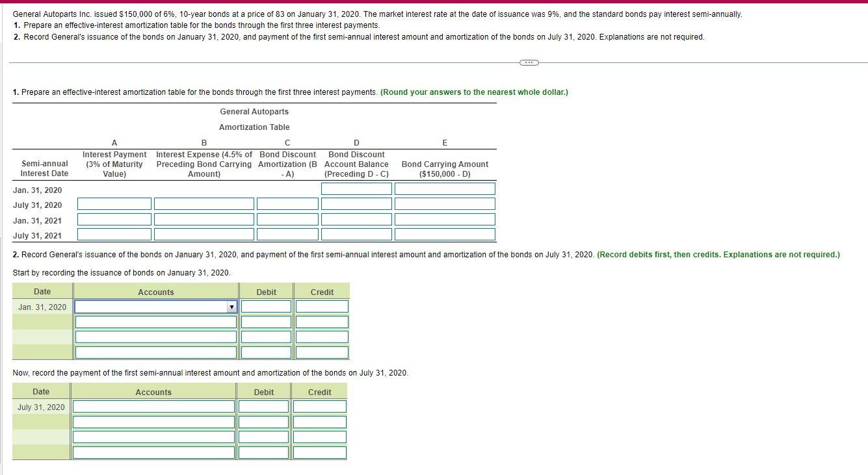This screenshot has width=868, height=475.
Task: Select second Accounts row of Jan. 31, 2020 entry
Action: pos(156,322)
